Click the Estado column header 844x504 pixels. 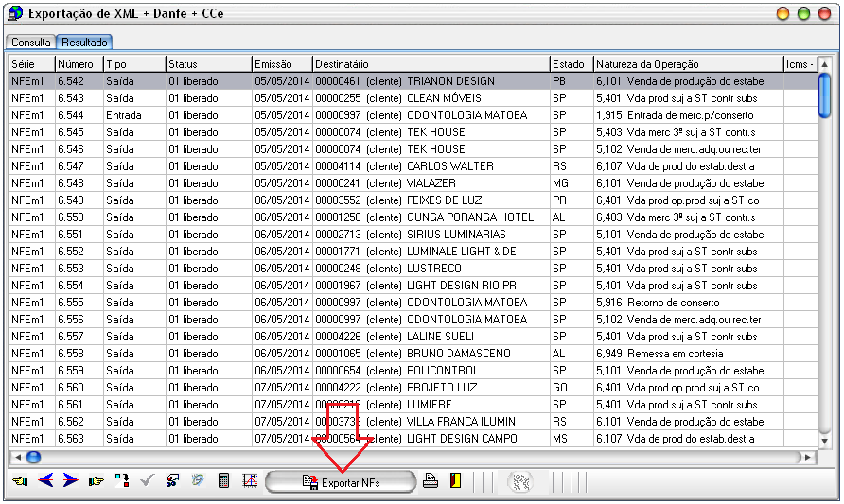click(x=571, y=64)
